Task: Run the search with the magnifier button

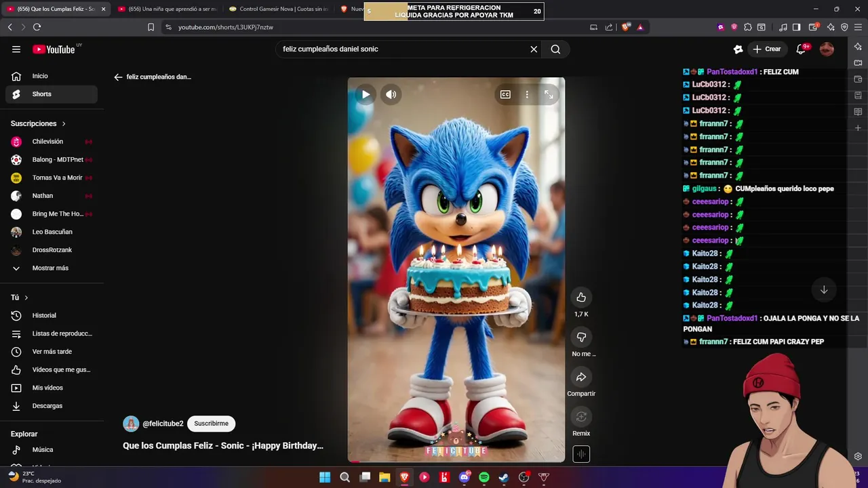Action: [555, 49]
